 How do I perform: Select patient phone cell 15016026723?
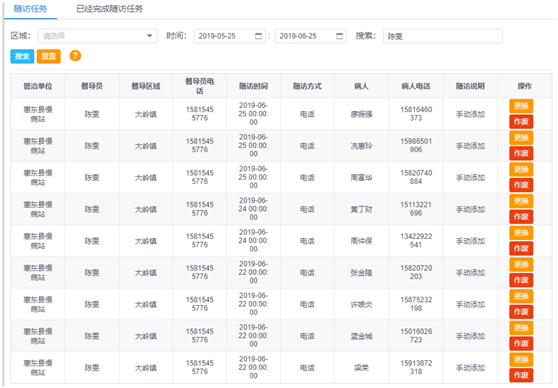416,336
